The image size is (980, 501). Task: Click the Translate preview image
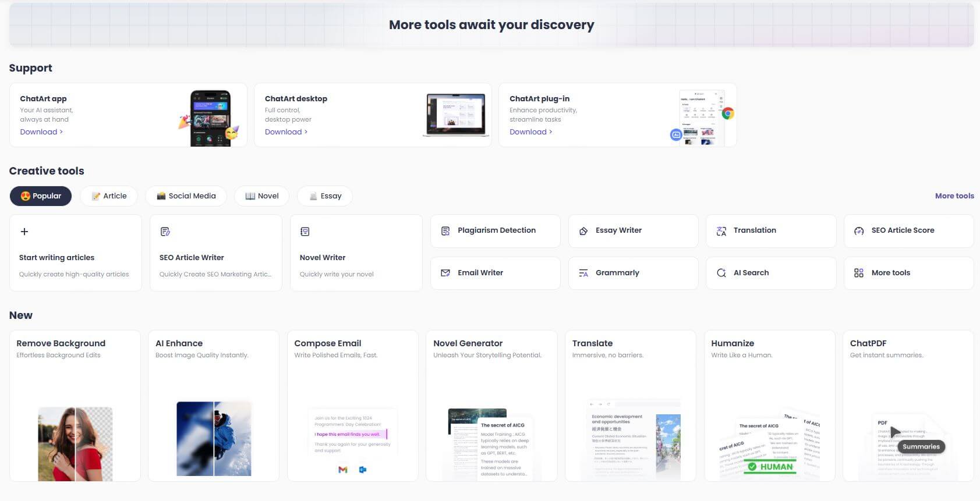click(634, 440)
